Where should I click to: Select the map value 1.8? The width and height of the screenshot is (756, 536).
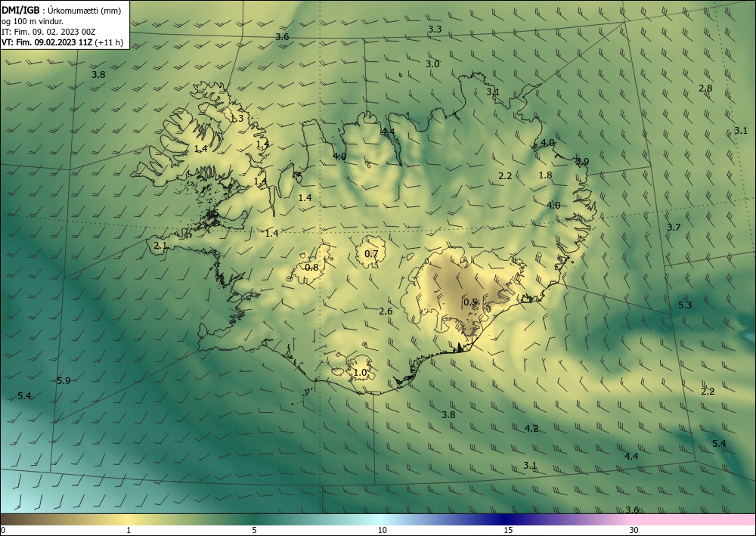(x=545, y=175)
